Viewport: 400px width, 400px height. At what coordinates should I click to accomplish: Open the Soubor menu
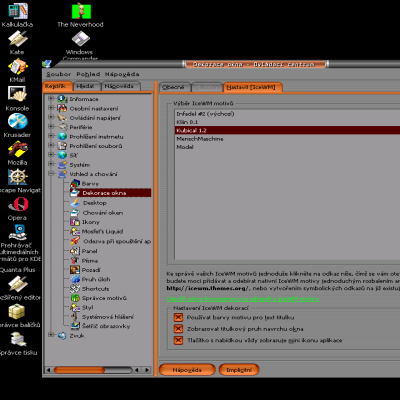[59, 74]
